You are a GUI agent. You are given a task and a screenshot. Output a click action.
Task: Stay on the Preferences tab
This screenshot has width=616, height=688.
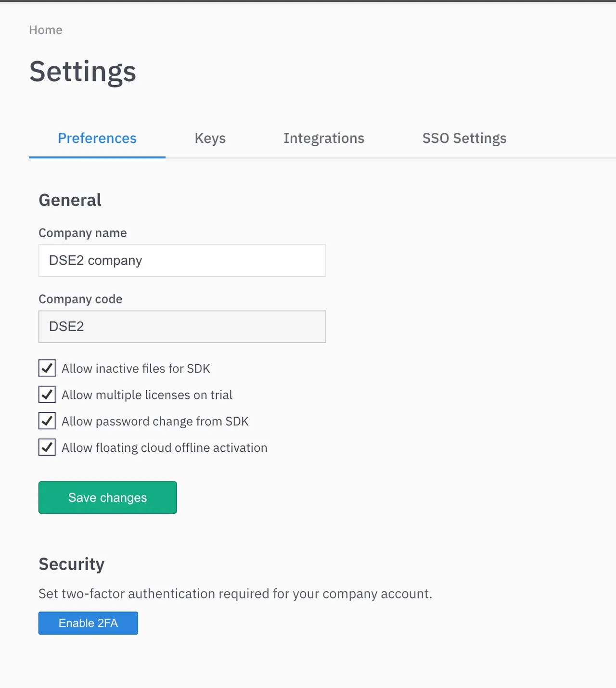[x=97, y=138]
